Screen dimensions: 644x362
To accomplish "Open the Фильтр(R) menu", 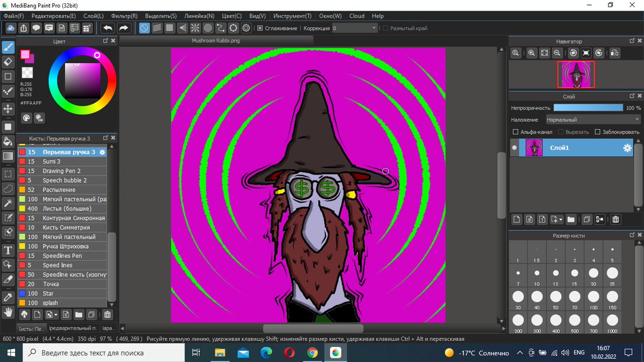I will (125, 16).
